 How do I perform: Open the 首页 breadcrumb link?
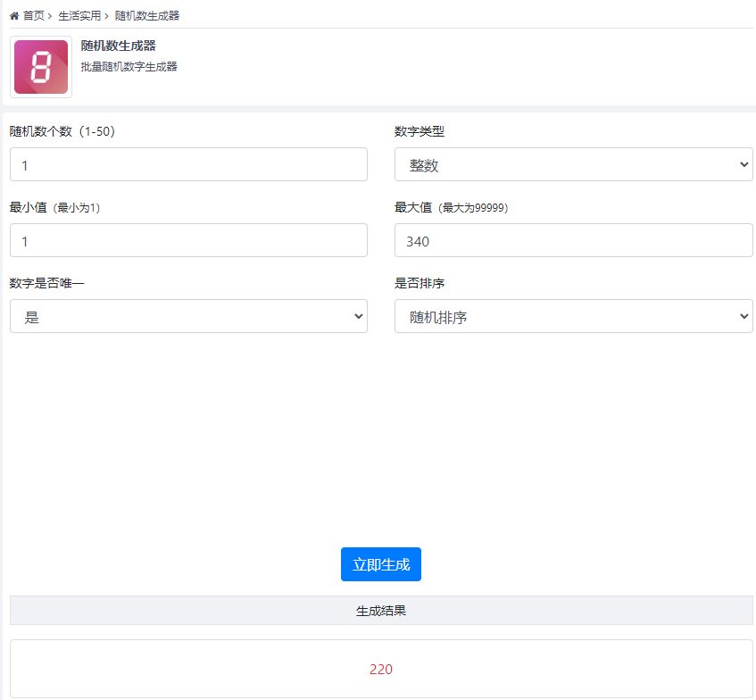[x=34, y=16]
